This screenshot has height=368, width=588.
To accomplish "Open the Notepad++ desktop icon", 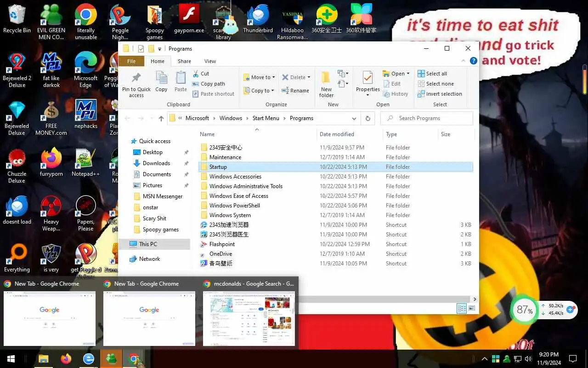I will point(85,163).
